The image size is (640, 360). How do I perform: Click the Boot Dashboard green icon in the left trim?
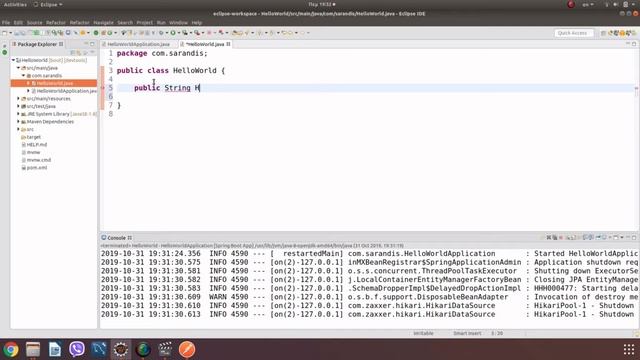point(4,53)
